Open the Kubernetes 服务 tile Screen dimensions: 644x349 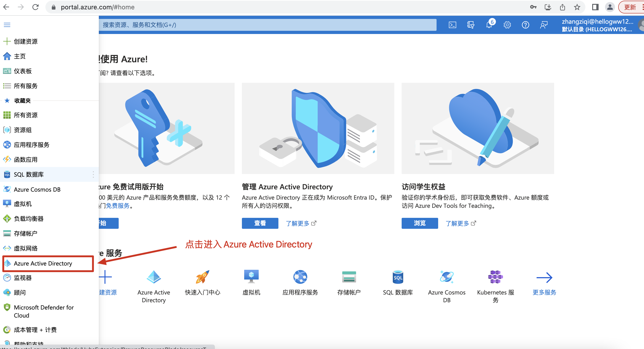[x=495, y=286]
